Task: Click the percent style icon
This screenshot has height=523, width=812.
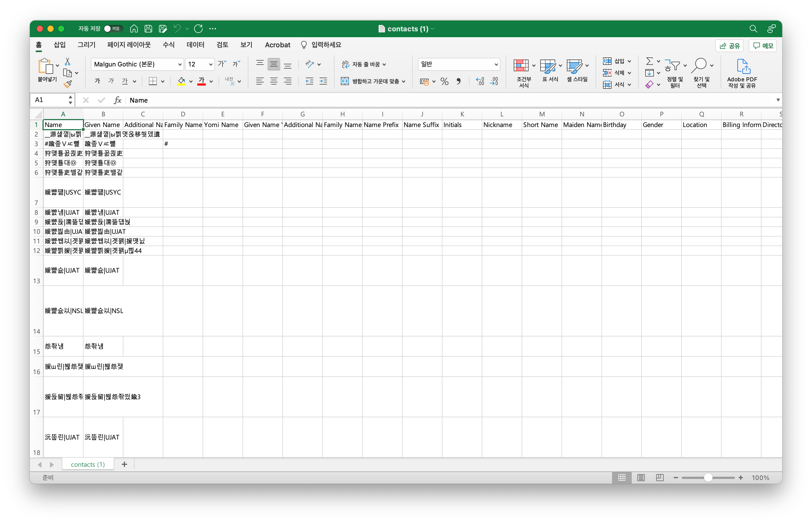Action: pyautogui.click(x=444, y=82)
